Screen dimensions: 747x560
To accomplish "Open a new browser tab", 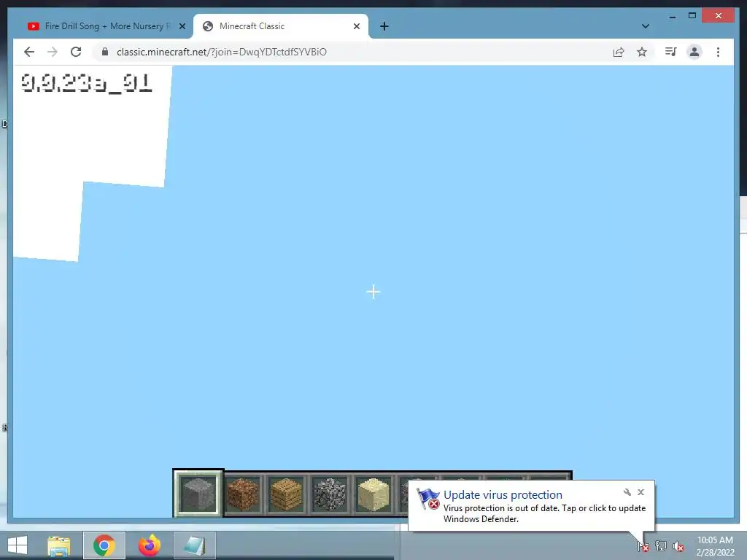I will [384, 26].
